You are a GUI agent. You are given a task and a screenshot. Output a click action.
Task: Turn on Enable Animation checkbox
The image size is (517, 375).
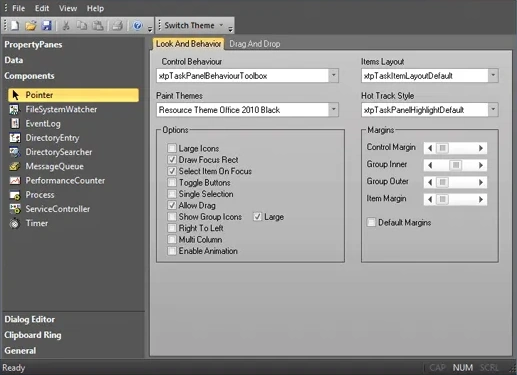(172, 251)
